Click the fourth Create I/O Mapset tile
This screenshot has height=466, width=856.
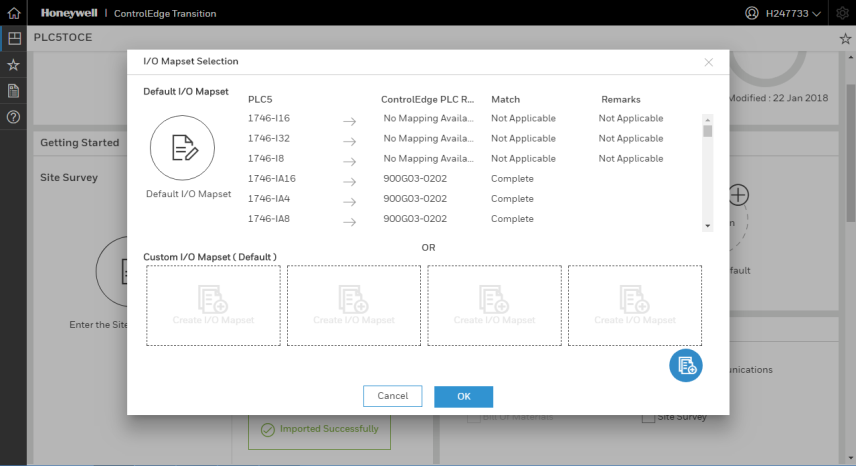tap(635, 306)
